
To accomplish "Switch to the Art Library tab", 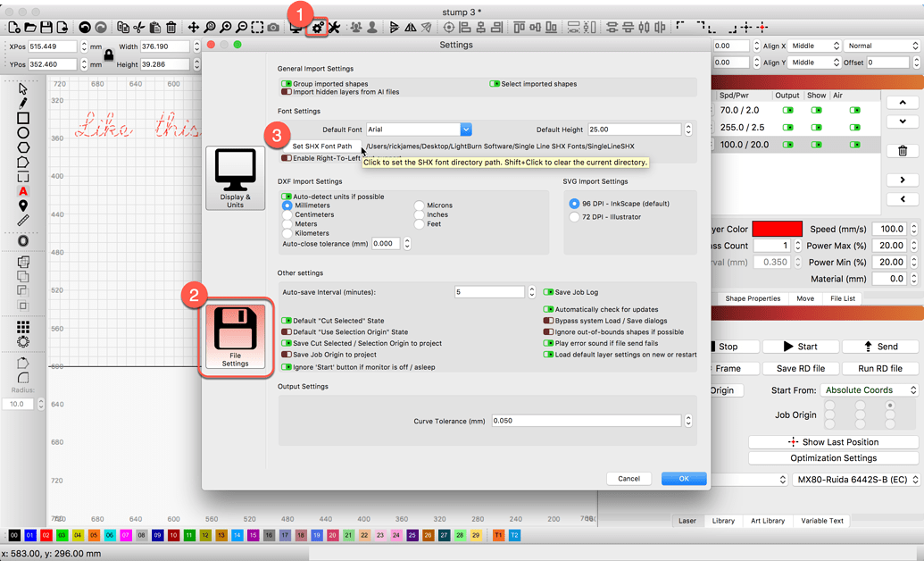I will pos(768,521).
